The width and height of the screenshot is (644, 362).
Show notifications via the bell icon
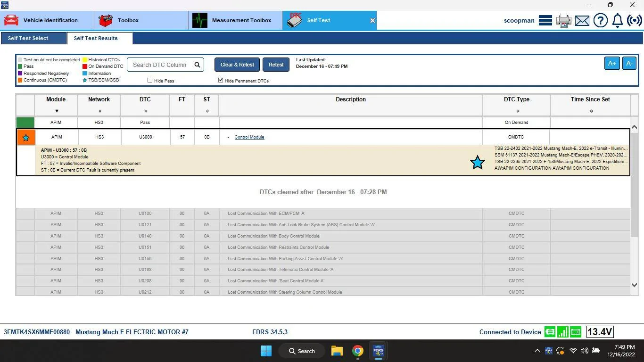pyautogui.click(x=617, y=20)
